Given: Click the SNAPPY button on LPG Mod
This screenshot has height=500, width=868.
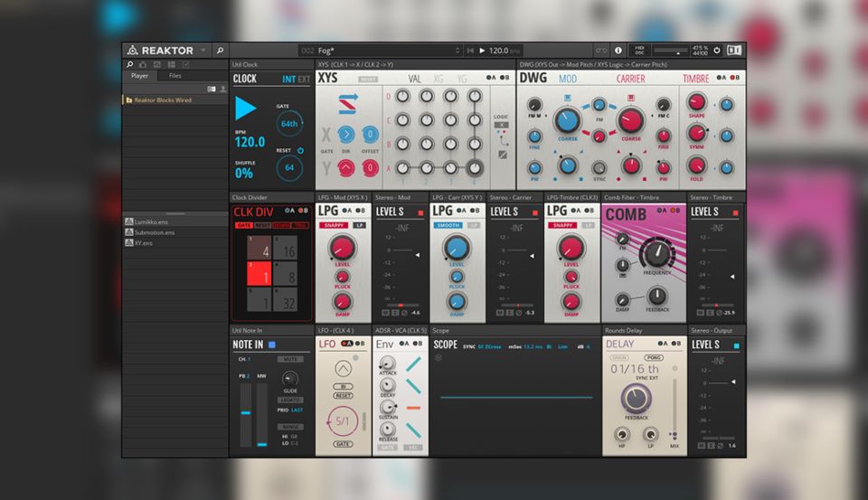Looking at the screenshot, I should click(332, 224).
